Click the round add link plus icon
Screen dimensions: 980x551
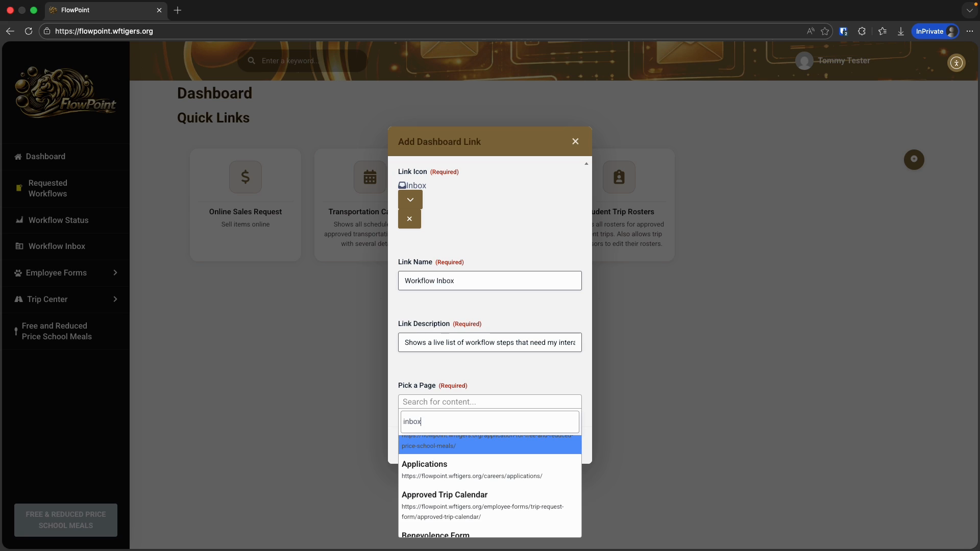914,159
